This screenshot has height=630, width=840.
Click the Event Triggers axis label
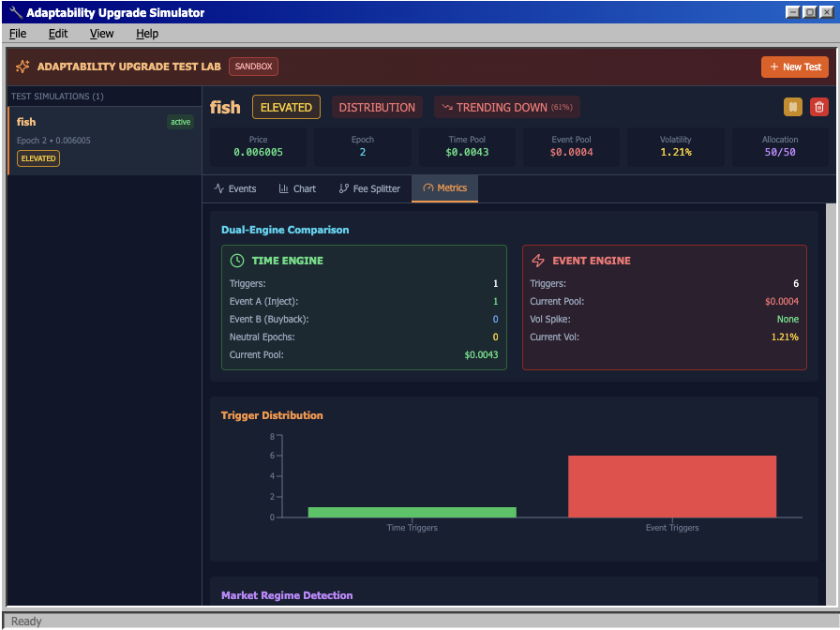pos(672,528)
